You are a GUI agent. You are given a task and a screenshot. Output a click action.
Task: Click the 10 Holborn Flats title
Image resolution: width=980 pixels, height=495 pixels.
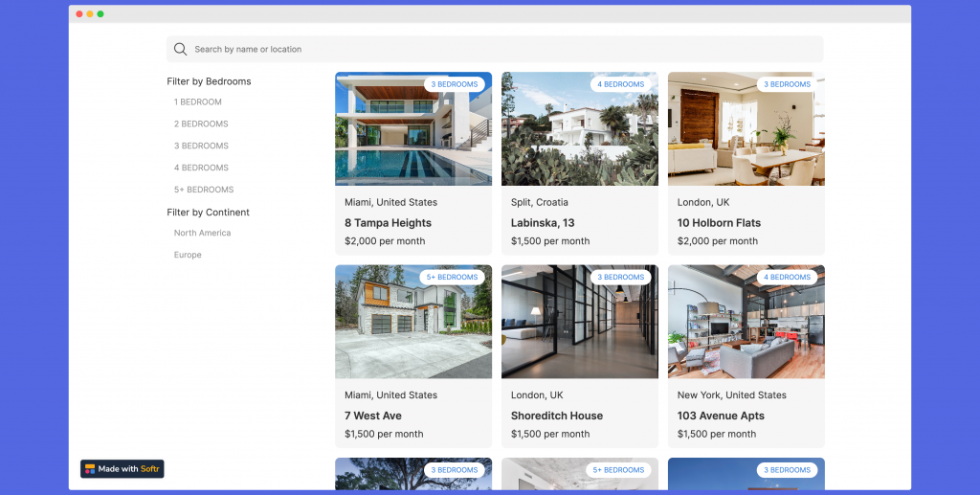tap(719, 222)
